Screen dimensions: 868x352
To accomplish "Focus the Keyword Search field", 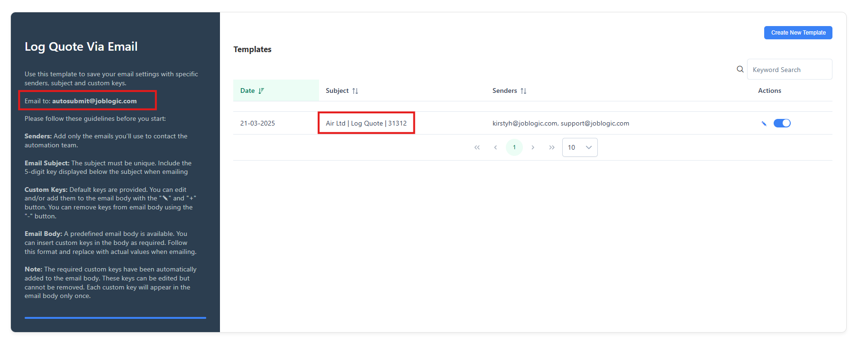I will (789, 69).
